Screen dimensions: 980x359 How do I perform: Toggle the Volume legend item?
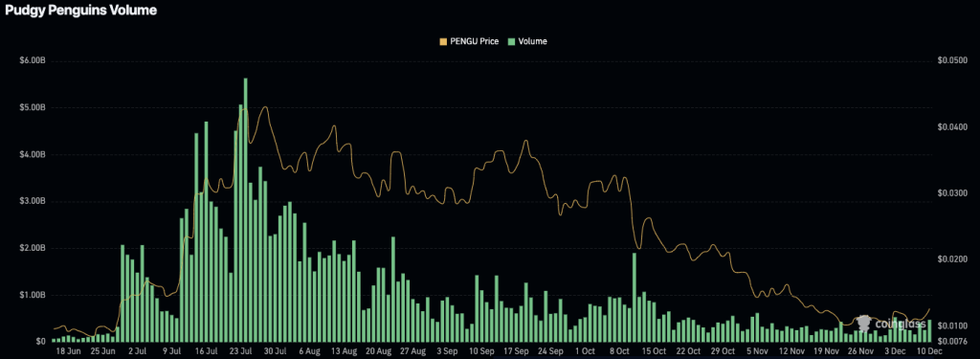[528, 41]
